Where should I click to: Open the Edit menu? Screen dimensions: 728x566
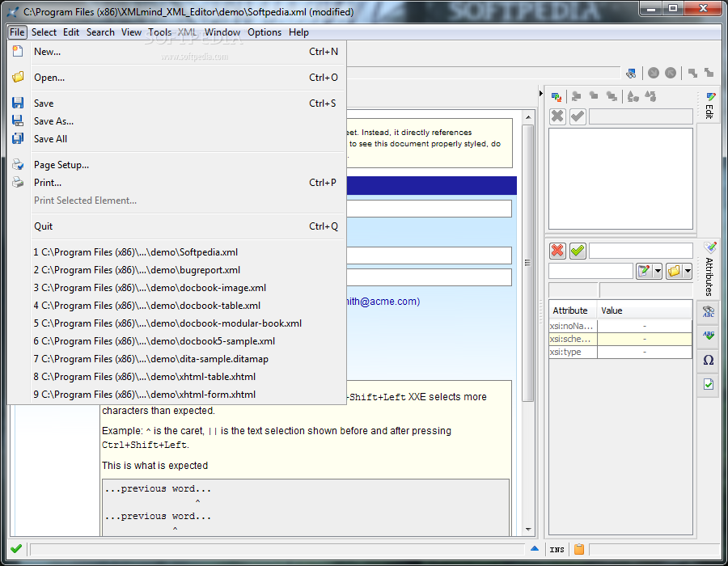pyautogui.click(x=71, y=32)
